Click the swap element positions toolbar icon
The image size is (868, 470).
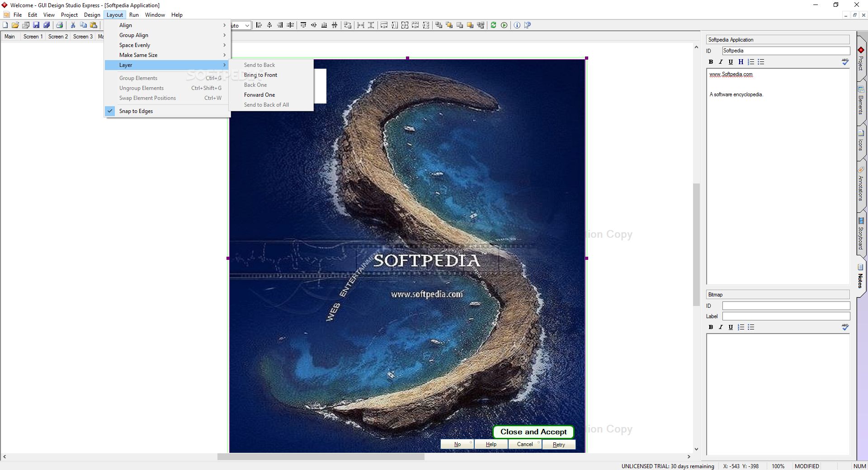coord(348,25)
